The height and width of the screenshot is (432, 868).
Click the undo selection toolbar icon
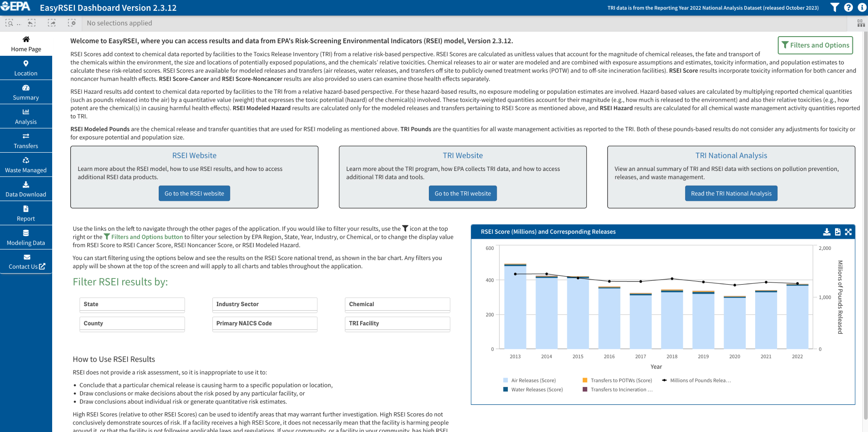tap(31, 23)
